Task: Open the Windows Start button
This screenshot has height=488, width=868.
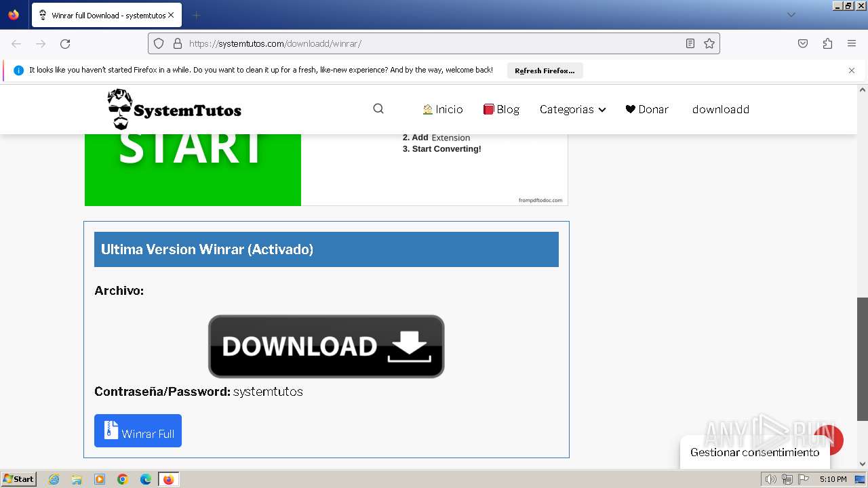Action: [x=18, y=479]
